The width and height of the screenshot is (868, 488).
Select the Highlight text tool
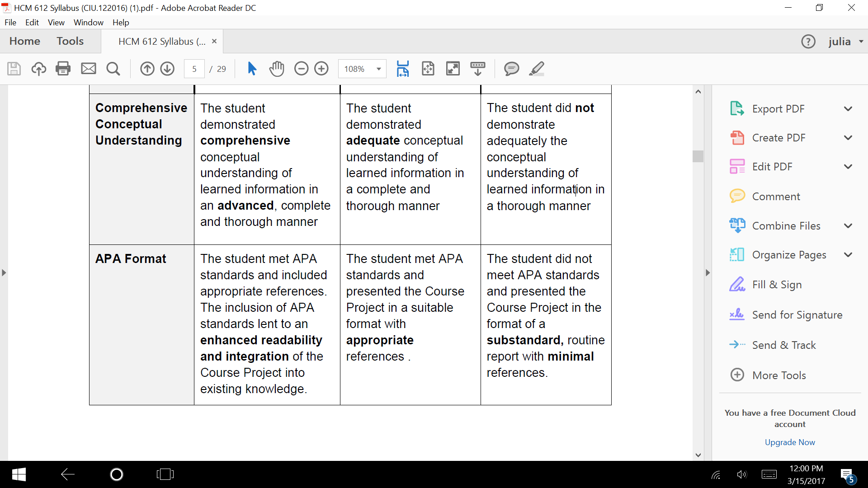click(x=537, y=69)
